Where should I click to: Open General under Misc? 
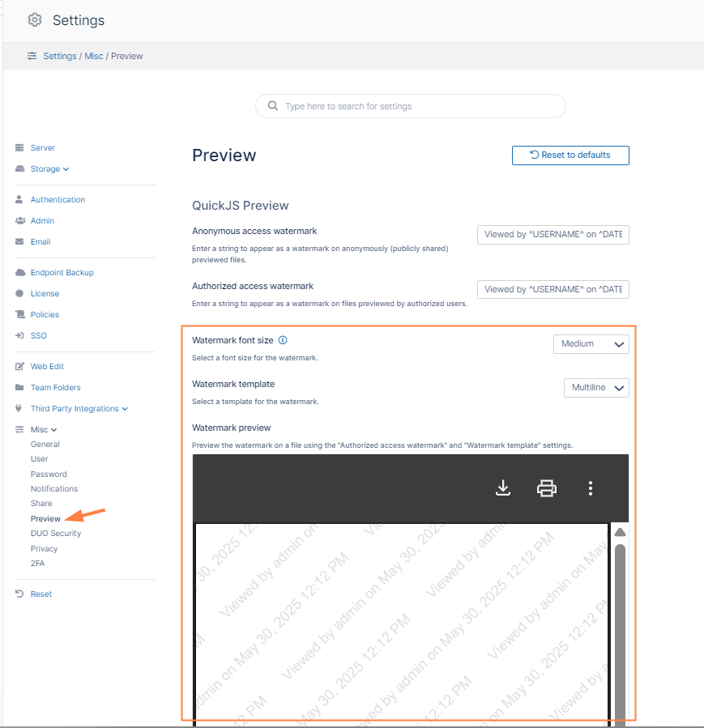point(45,444)
